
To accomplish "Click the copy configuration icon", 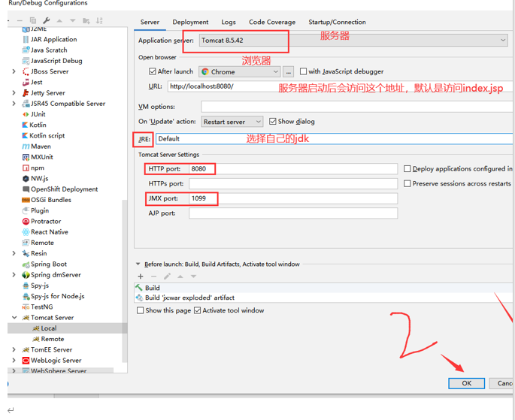I will click(x=33, y=20).
